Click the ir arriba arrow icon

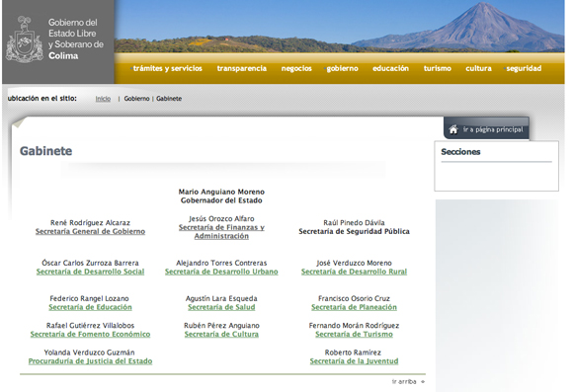click(423, 382)
